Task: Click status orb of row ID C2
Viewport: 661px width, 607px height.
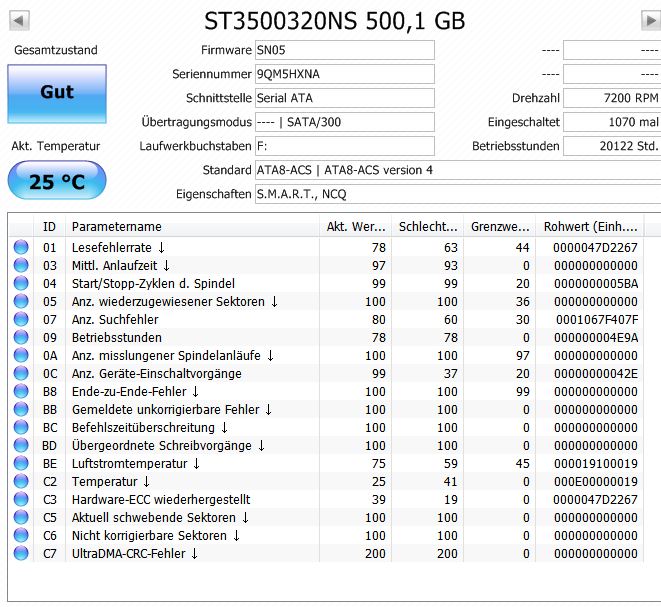Action: (21, 481)
